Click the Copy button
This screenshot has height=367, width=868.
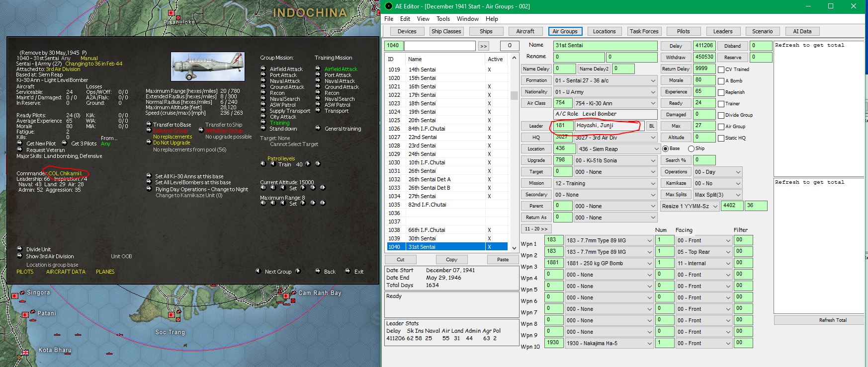coord(451,260)
